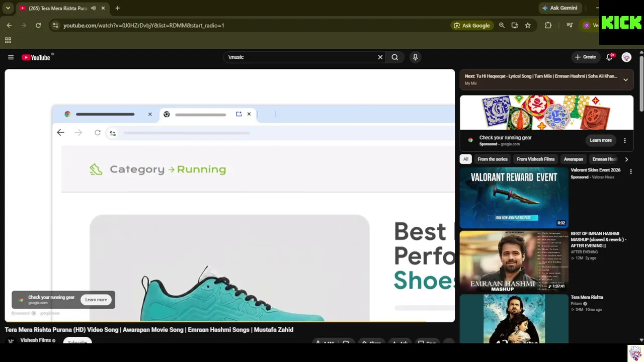Viewport: 644px width, 362px height.
Task: Open the tab search dropdown arrow
Action: [8, 8]
